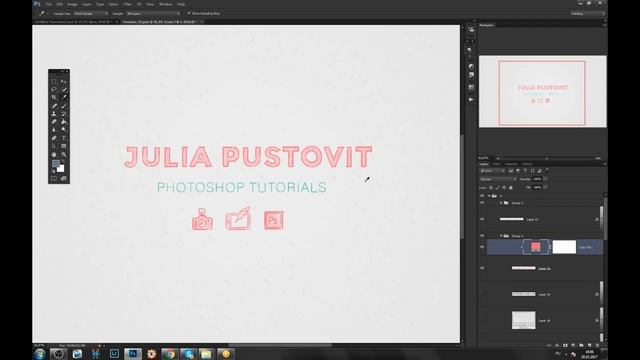Hide the topmost group in layers

tap(482, 196)
